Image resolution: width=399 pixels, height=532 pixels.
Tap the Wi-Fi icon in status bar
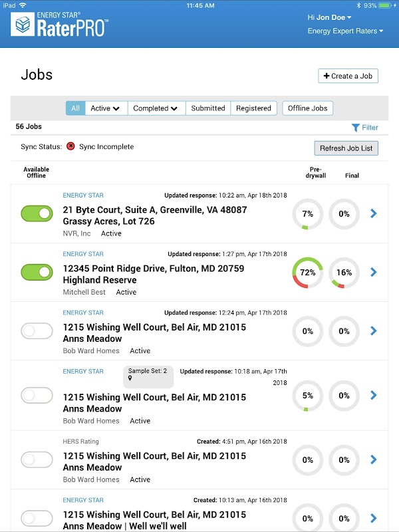[23, 5]
